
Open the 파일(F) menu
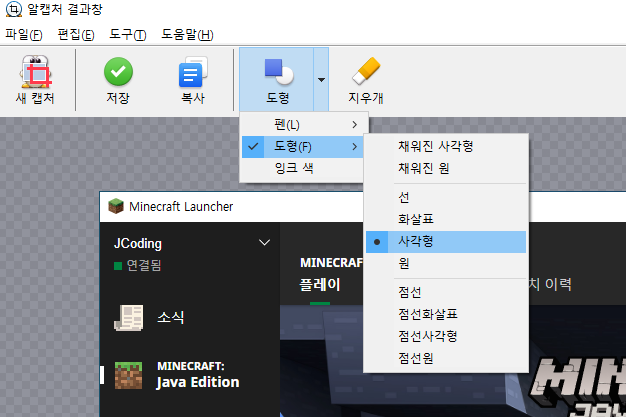coord(24,35)
